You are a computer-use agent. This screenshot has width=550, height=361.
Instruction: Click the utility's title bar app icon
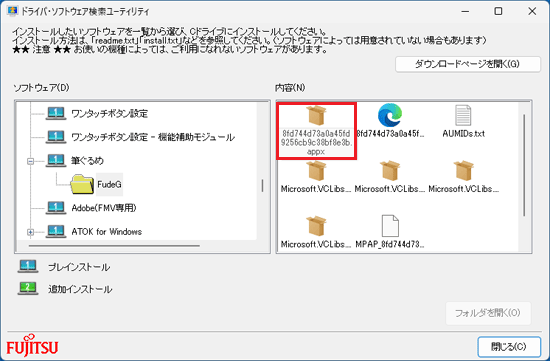[x=13, y=11]
